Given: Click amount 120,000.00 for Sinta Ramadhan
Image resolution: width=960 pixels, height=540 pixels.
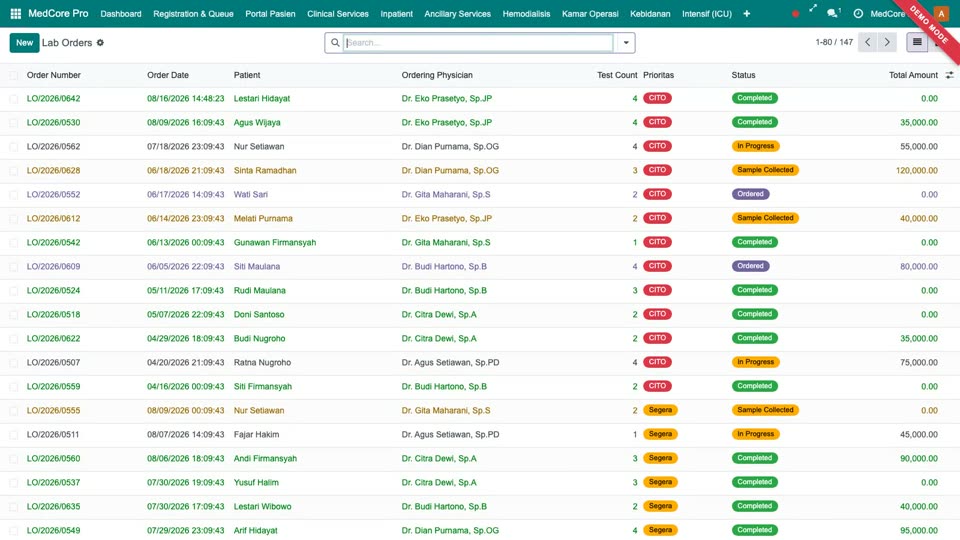Looking at the screenshot, I should coord(917,170).
